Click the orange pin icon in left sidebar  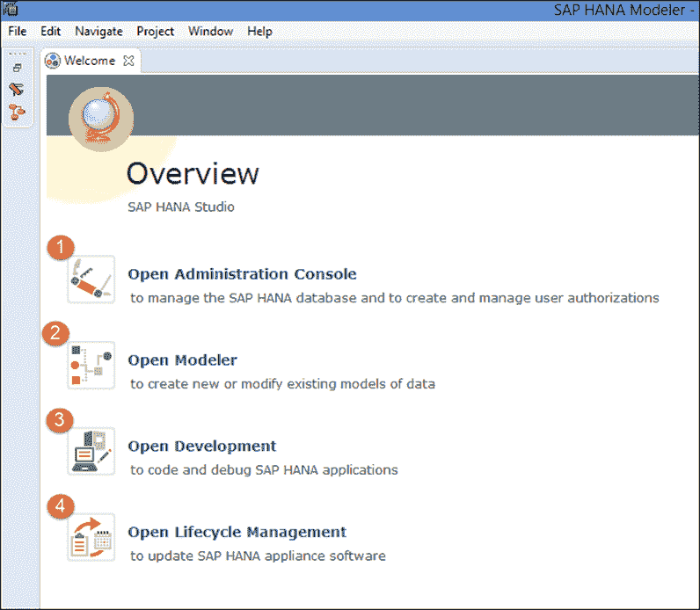(x=17, y=89)
